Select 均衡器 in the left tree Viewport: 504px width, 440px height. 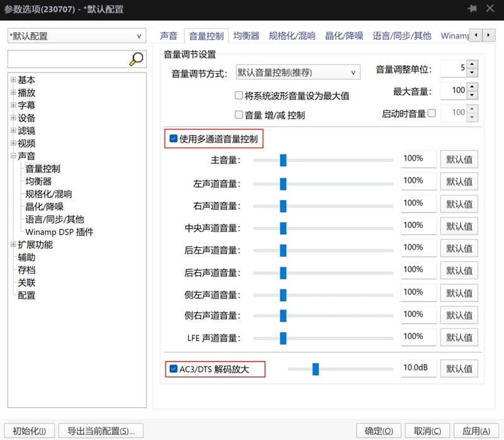[38, 182]
